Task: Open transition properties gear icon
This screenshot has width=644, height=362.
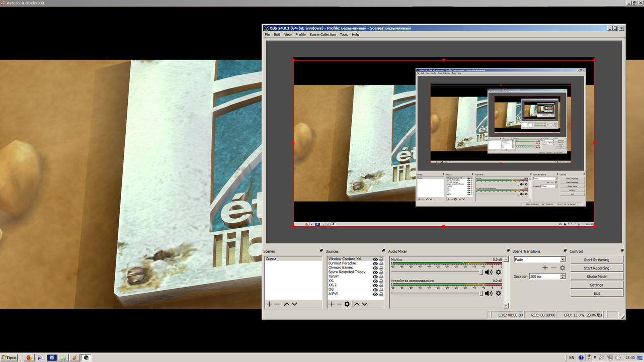Action: (x=562, y=268)
